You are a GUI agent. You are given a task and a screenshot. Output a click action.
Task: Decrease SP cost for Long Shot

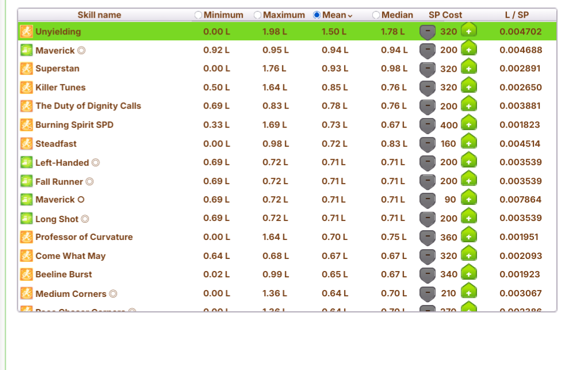pyautogui.click(x=427, y=219)
